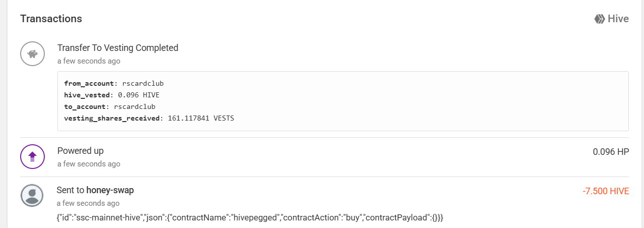The width and height of the screenshot is (644, 228).
Task: Click the ssc-mainnet-hive JSON memo text
Action: click(249, 217)
